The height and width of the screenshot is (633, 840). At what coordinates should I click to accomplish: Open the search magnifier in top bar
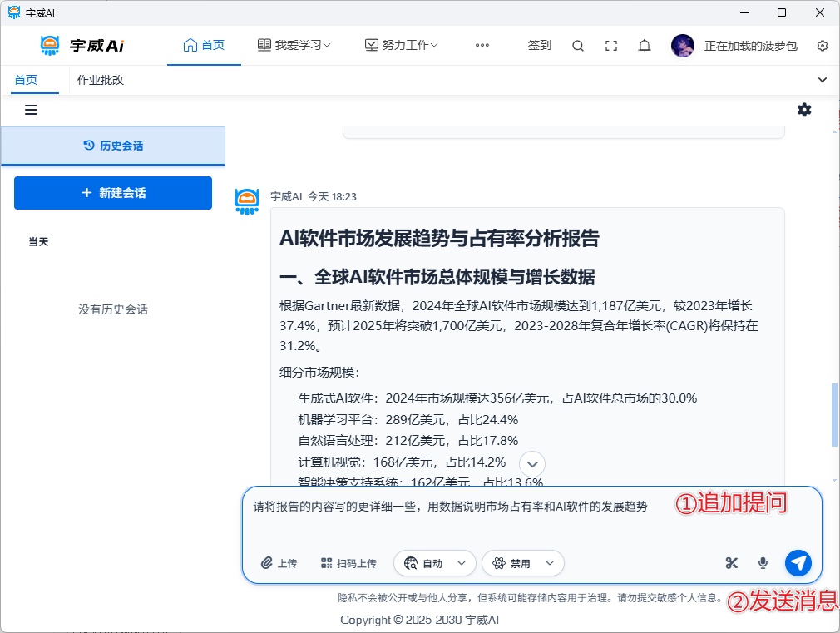coord(578,46)
